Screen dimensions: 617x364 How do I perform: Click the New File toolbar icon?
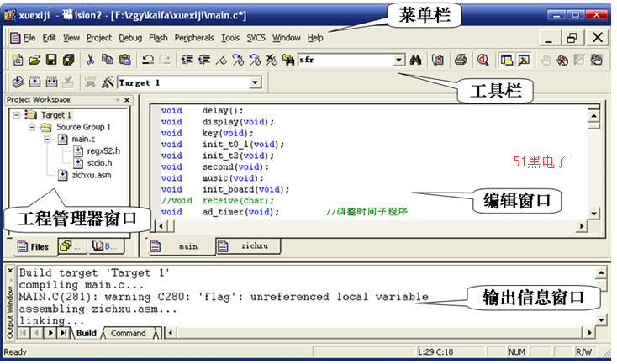18,60
